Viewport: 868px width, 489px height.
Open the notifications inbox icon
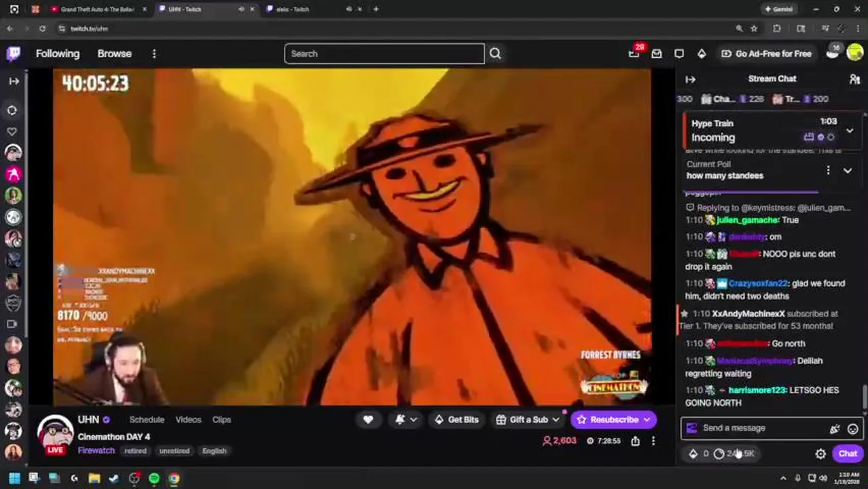pos(657,54)
